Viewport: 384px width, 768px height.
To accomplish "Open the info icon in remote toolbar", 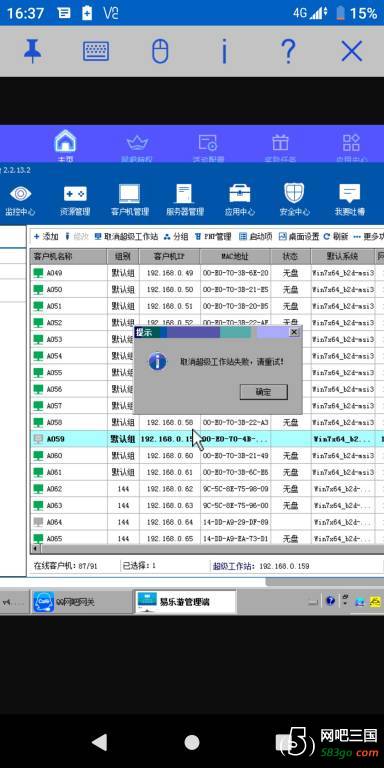I will coord(224,51).
